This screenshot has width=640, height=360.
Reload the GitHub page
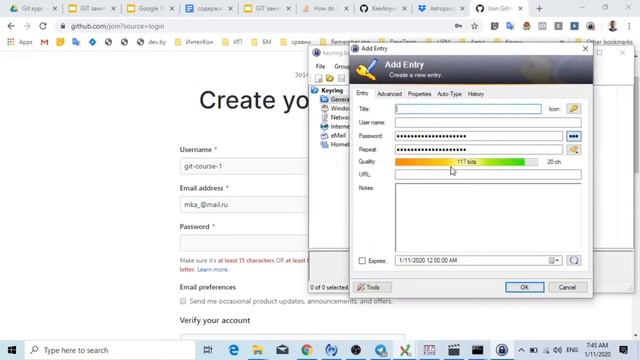(x=43, y=26)
